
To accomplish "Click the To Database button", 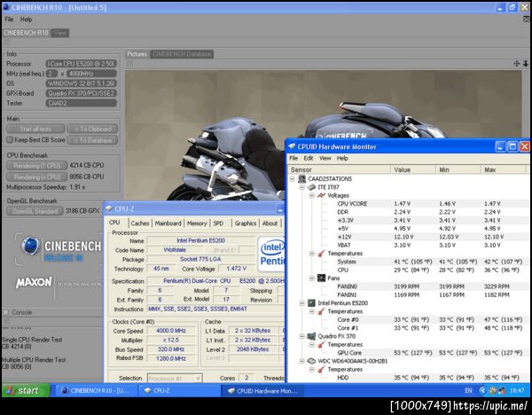I will pos(92,140).
